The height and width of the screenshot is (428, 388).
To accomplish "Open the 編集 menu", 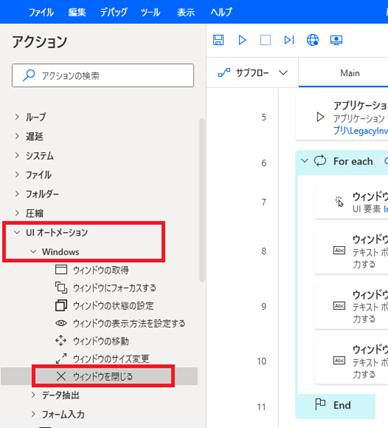I will 77,12.
